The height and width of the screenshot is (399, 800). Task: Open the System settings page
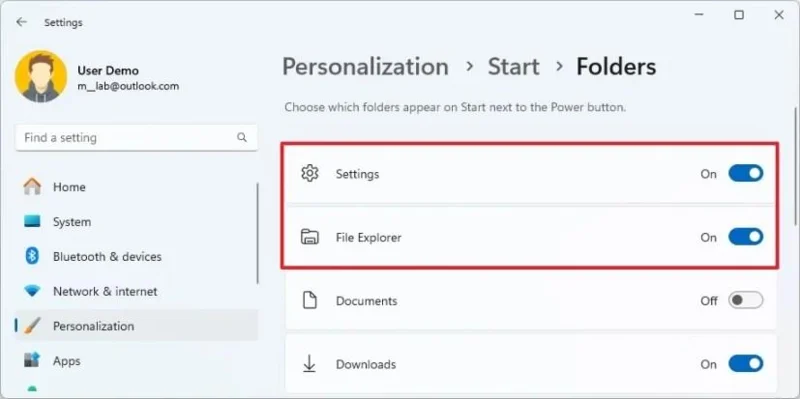point(136,222)
